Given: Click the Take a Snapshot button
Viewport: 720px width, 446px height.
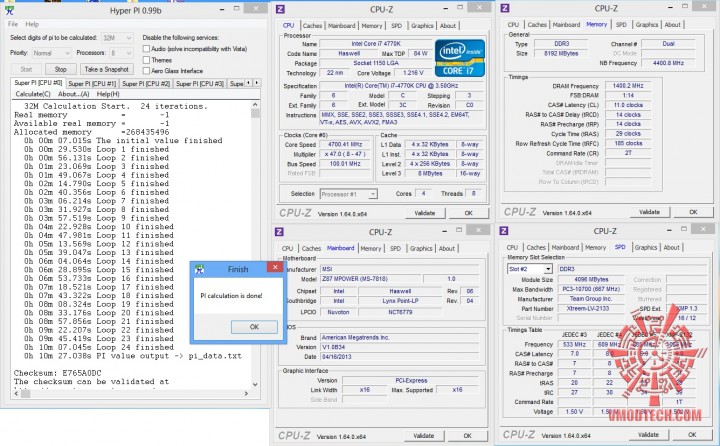Looking at the screenshot, I should [x=107, y=69].
